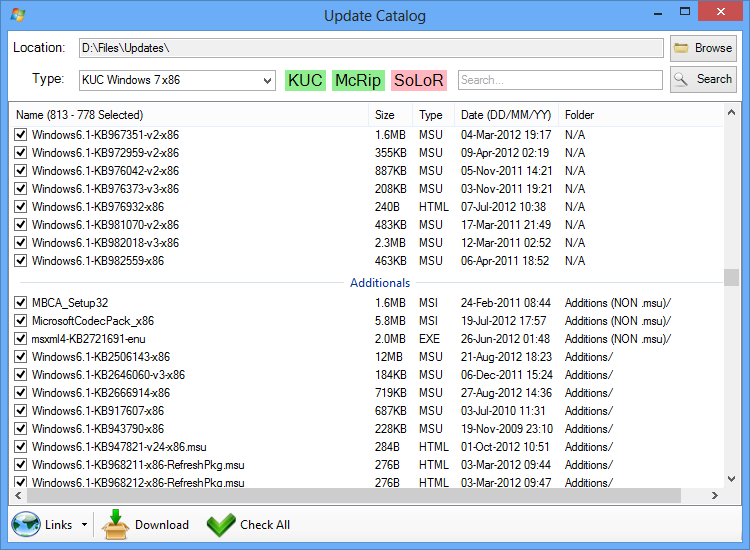Viewport: 750px width, 550px height.
Task: Sort by the Name column header
Action: coord(189,115)
